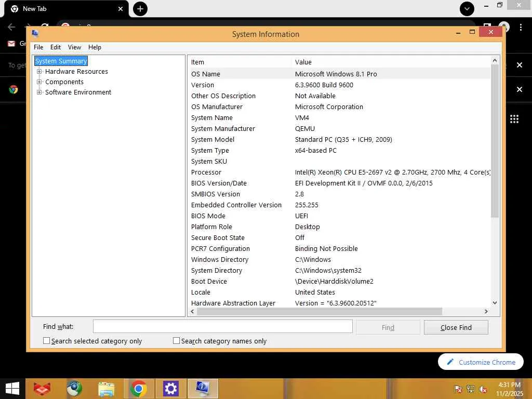Click the vertical scrollbar down arrow

495,303
